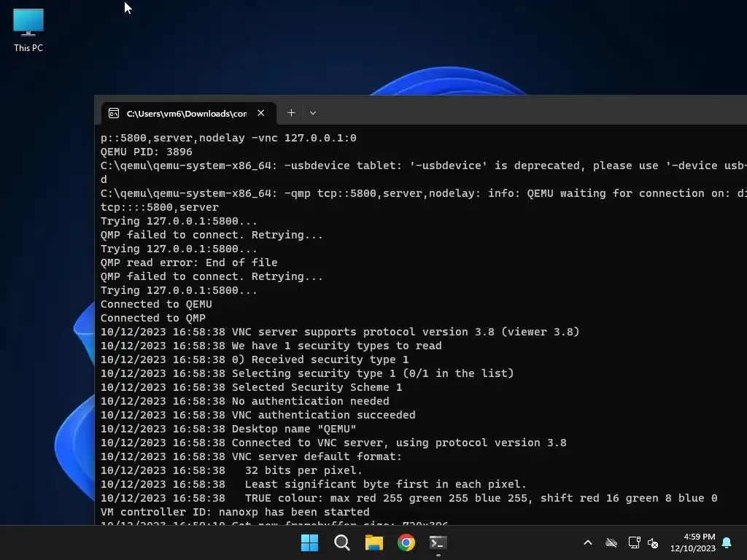This screenshot has width=747, height=560.
Task: Open the This PC desktop icon
Action: point(28,30)
